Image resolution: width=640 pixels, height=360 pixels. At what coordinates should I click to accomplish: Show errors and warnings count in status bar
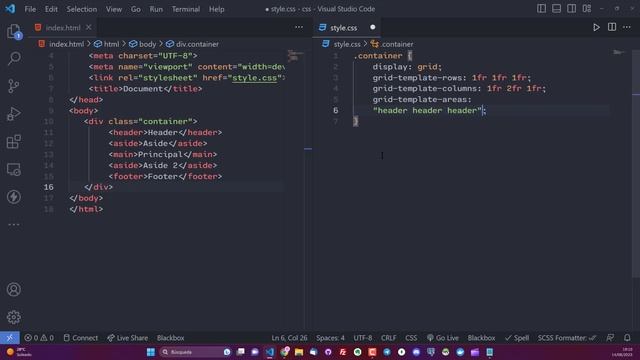(39, 338)
